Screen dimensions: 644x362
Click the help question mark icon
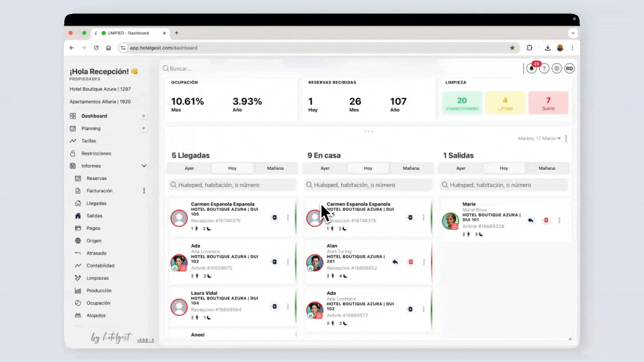point(544,69)
